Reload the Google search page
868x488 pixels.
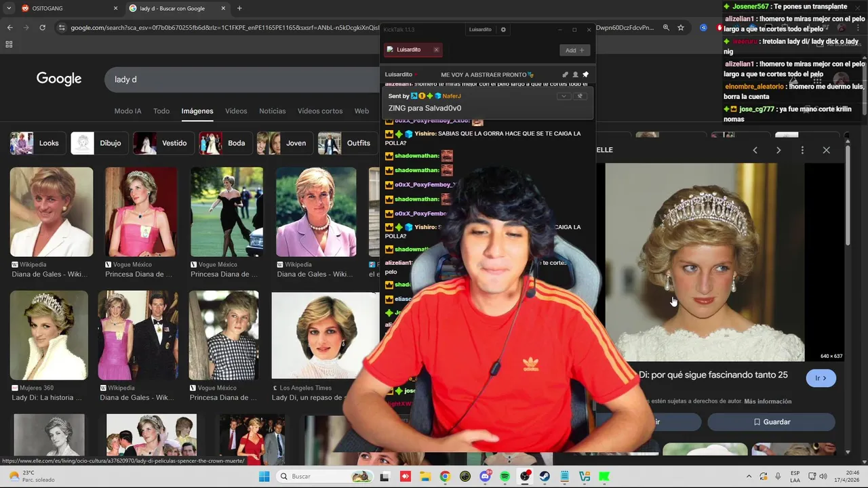click(x=42, y=28)
